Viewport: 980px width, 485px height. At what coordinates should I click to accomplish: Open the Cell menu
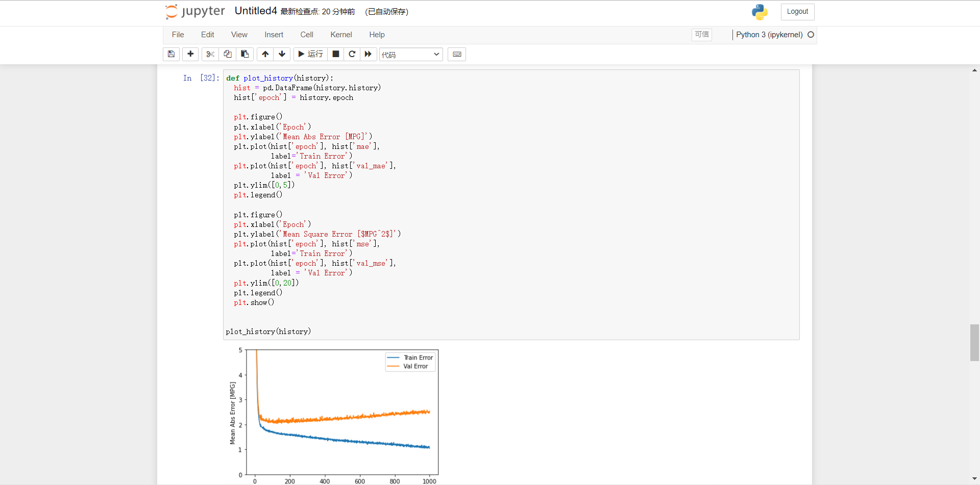[307, 35]
